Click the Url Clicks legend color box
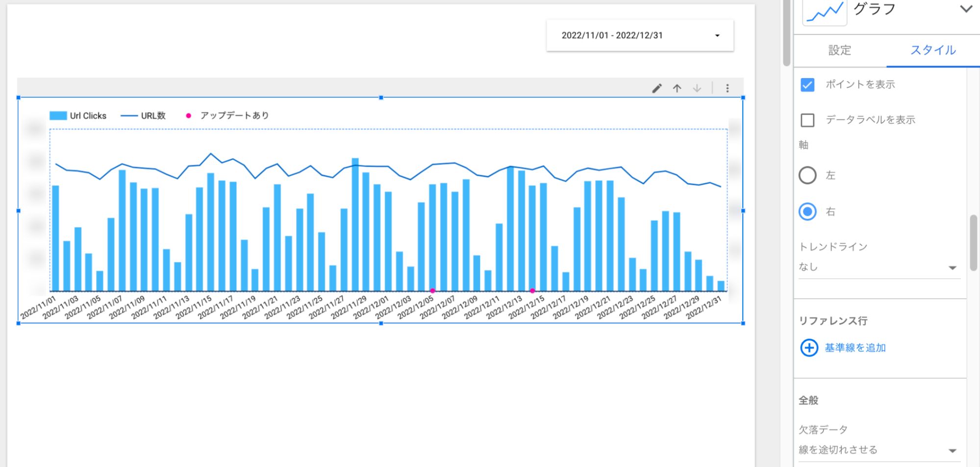The width and height of the screenshot is (980, 467). (58, 116)
